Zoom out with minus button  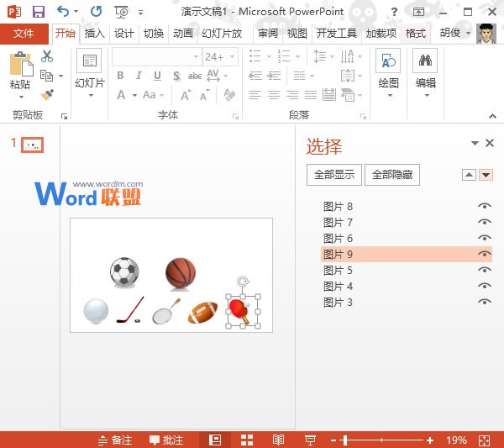click(x=333, y=440)
